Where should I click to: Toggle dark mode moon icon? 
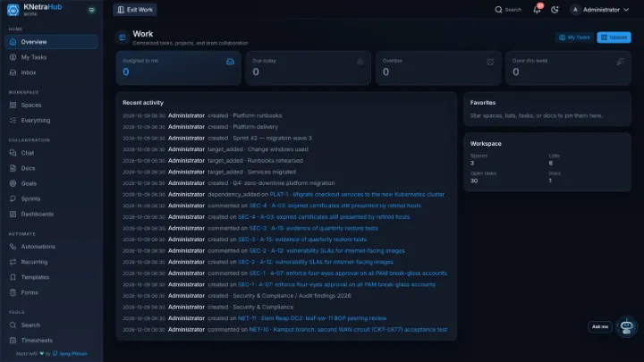[x=555, y=10]
